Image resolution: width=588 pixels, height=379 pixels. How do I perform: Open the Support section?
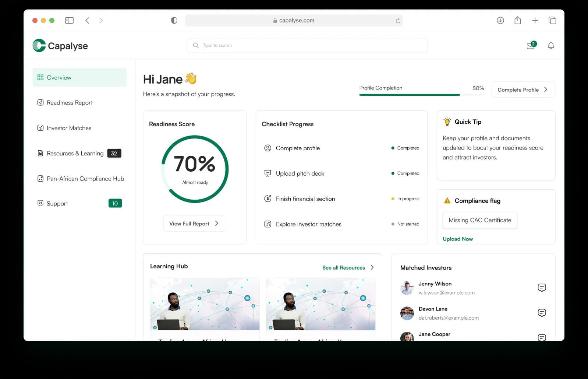79,204
